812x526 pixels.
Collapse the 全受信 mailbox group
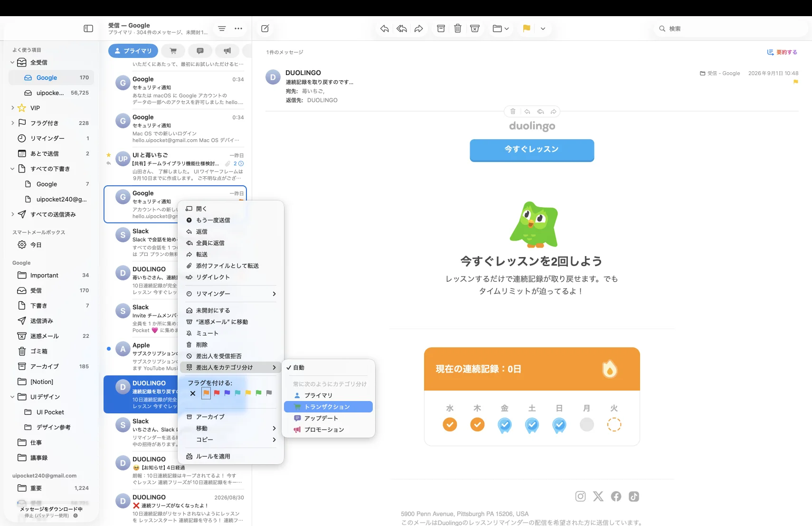(x=12, y=62)
